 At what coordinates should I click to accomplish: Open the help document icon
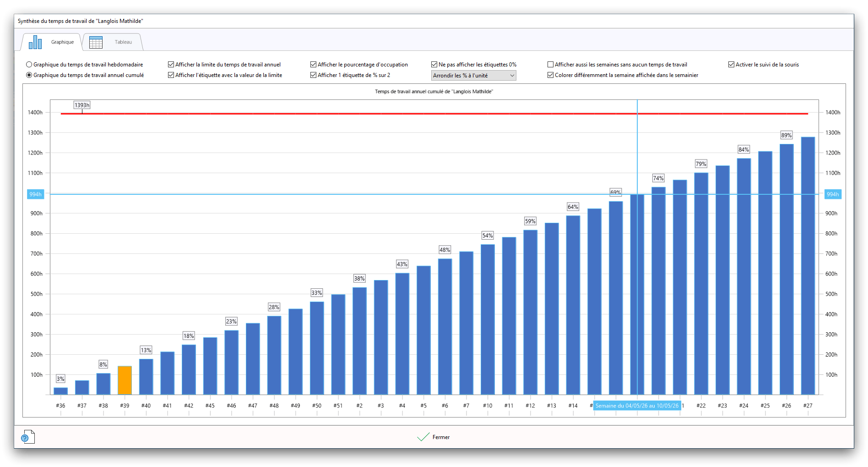pos(27,437)
